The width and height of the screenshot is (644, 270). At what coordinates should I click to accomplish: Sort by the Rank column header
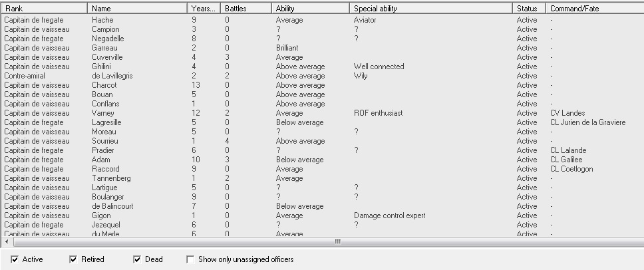(x=45, y=8)
